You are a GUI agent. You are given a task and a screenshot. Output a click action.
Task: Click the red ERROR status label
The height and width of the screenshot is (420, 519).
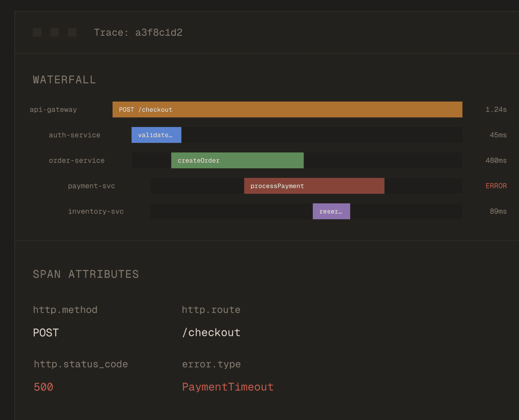point(496,186)
